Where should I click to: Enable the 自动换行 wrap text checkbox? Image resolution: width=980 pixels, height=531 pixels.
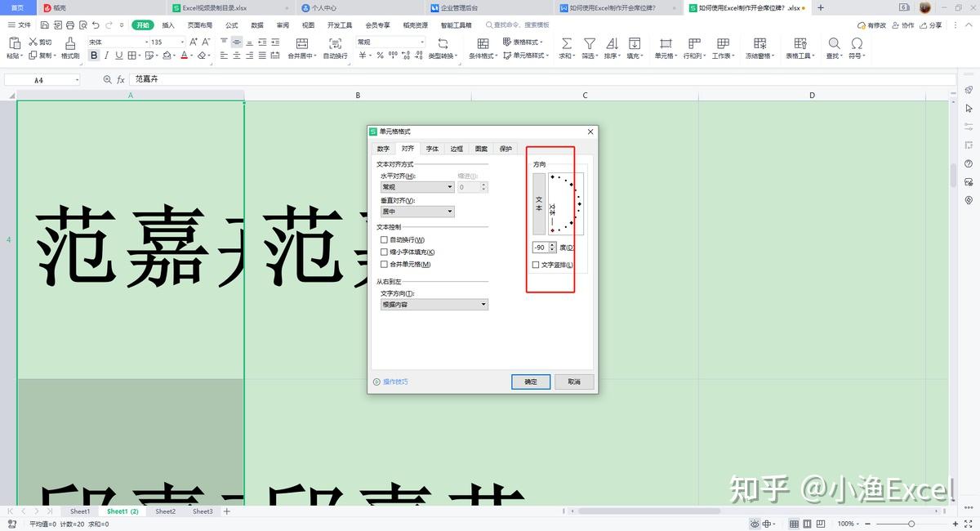click(x=383, y=239)
